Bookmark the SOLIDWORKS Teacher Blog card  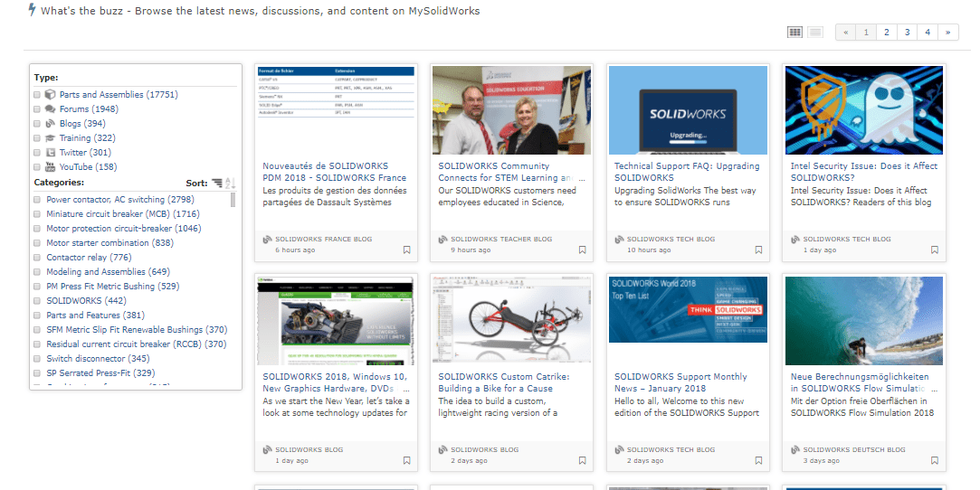583,250
